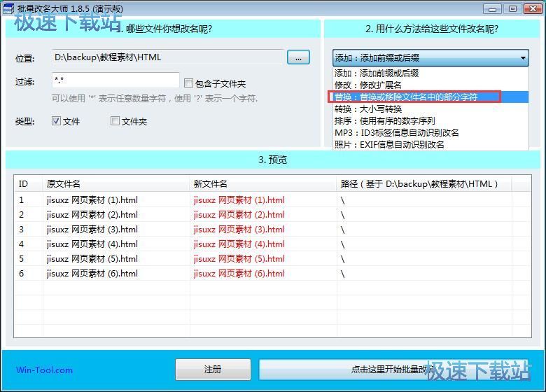Viewport: 546px width, 392px height.
Task: Click the app icon in the title bar
Action: coord(8,8)
